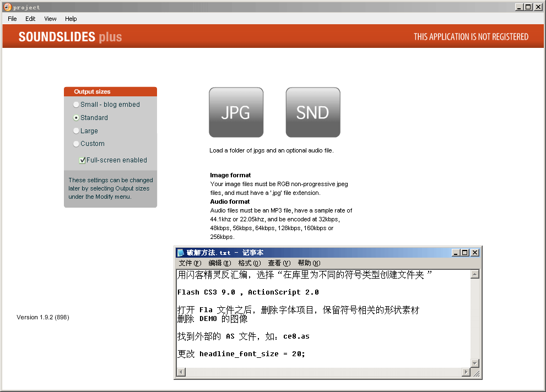Maximize the project window
This screenshot has height=392, width=546.
point(528,7)
